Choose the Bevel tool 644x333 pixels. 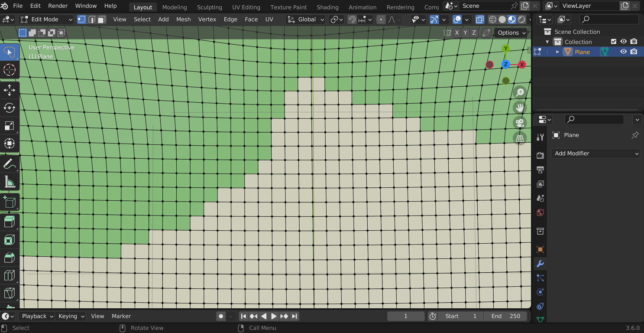(10, 258)
